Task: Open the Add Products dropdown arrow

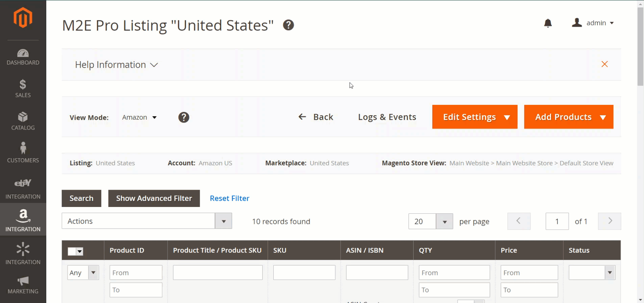Action: (x=603, y=117)
